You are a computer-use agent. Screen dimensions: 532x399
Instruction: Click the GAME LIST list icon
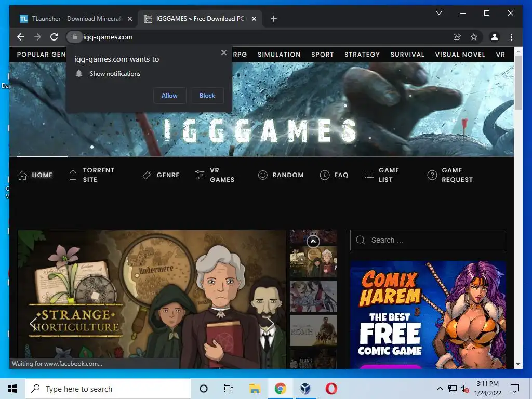pos(369,175)
